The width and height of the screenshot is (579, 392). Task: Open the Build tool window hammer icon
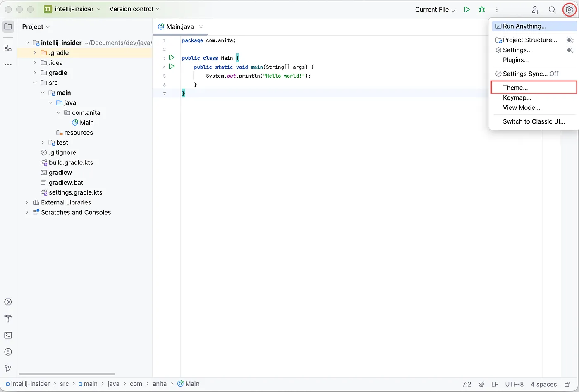(x=8, y=318)
